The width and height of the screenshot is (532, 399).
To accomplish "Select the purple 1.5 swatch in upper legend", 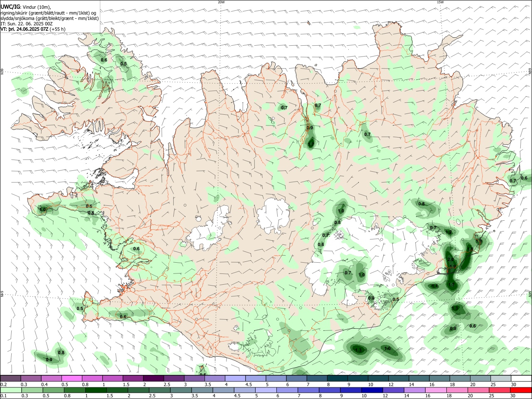I will click(133, 379).
